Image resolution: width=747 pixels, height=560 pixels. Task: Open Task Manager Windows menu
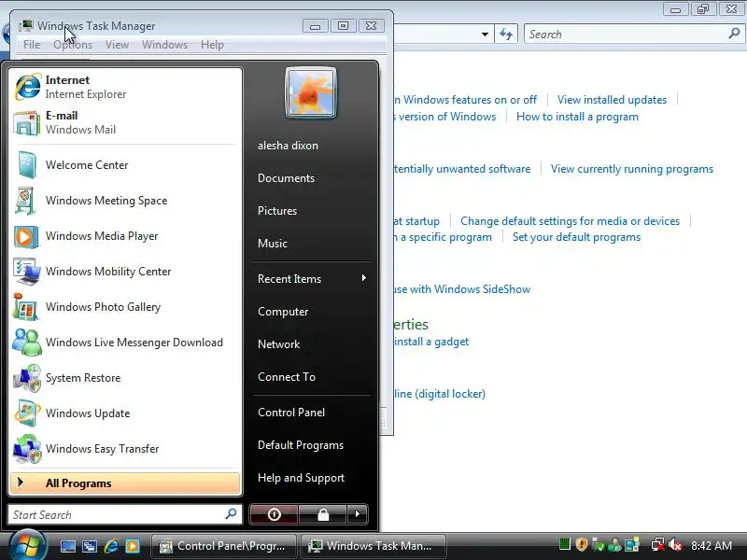pos(165,45)
